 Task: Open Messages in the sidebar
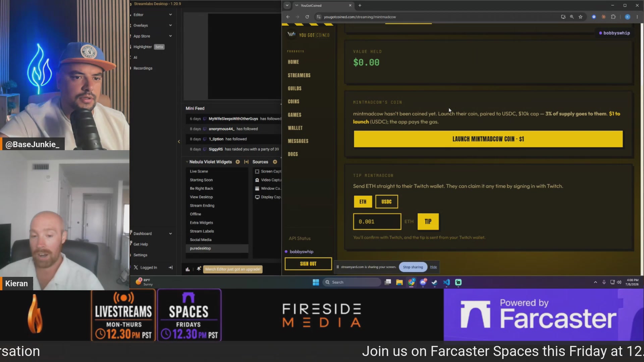pyautogui.click(x=298, y=141)
